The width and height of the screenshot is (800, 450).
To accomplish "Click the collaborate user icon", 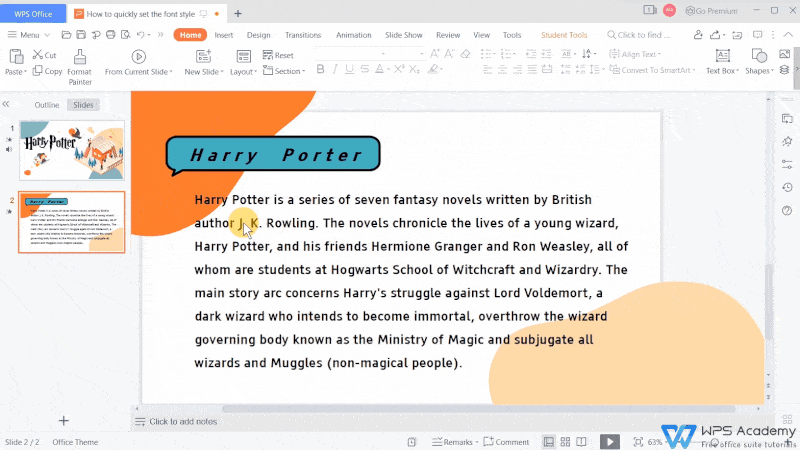I will click(x=698, y=35).
